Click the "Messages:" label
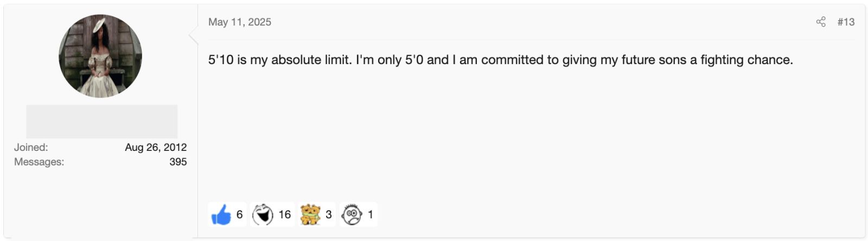868x241 pixels. click(39, 162)
